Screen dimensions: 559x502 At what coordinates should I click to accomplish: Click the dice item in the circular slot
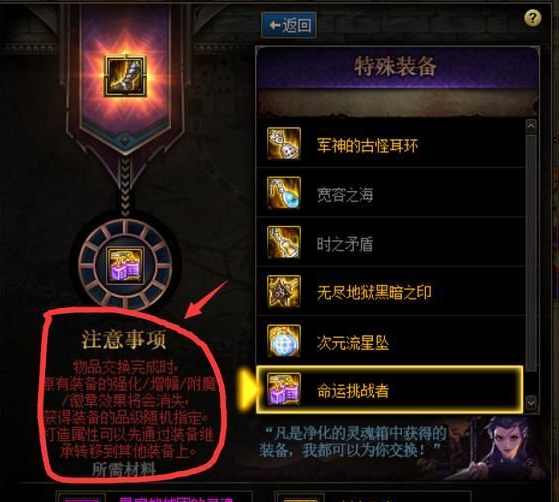point(125,265)
